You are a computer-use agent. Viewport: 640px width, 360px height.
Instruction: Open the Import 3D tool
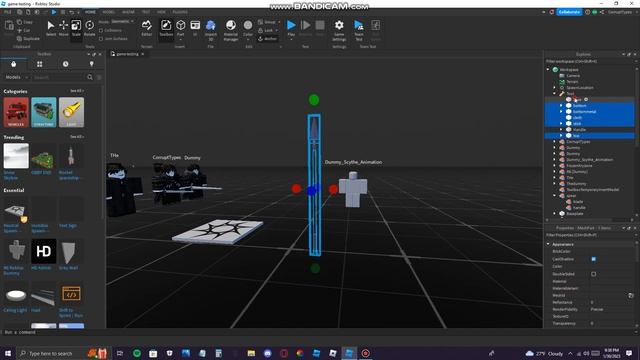211,30
